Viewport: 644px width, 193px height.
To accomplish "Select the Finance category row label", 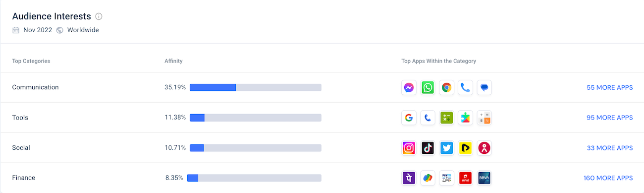I will coord(24,178).
